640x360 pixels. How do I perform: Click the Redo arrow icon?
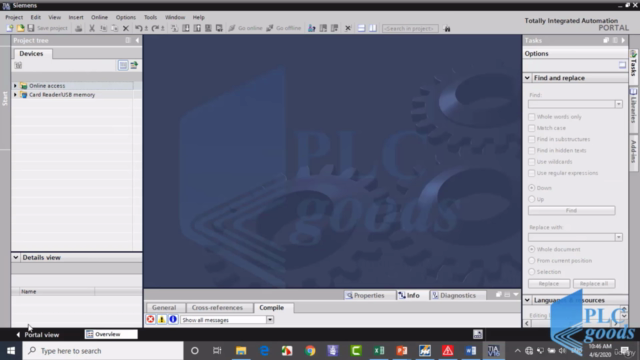pyautogui.click(x=155, y=28)
